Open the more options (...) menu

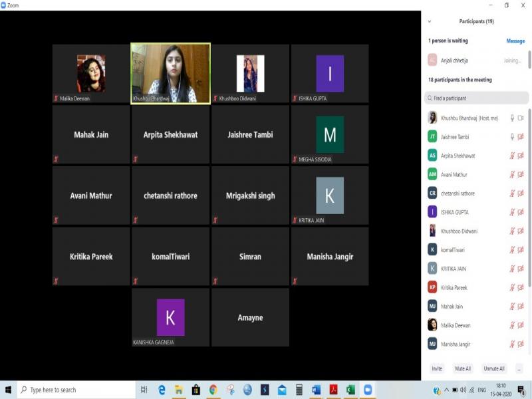[x=519, y=368]
